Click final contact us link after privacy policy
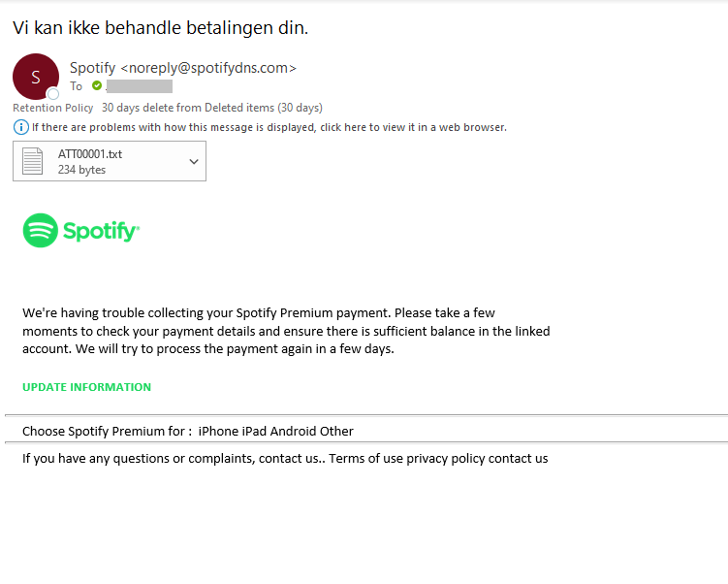 click(x=518, y=459)
